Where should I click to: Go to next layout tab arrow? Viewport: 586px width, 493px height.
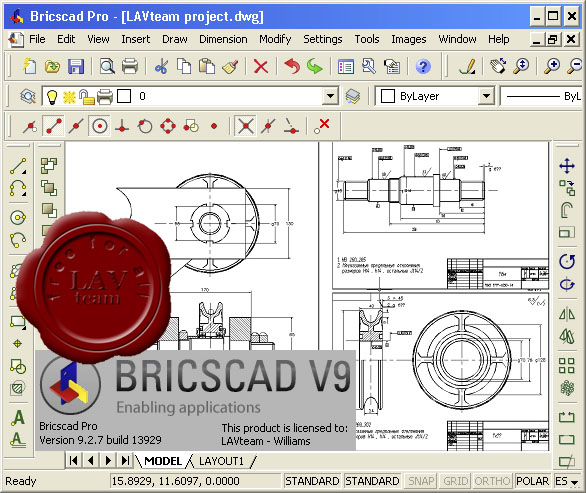108,460
